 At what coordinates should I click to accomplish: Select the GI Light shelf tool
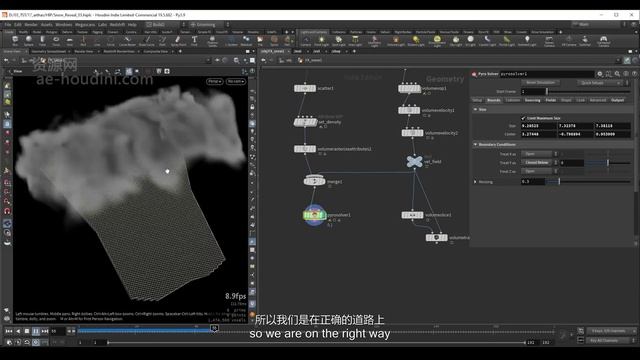(x=471, y=40)
